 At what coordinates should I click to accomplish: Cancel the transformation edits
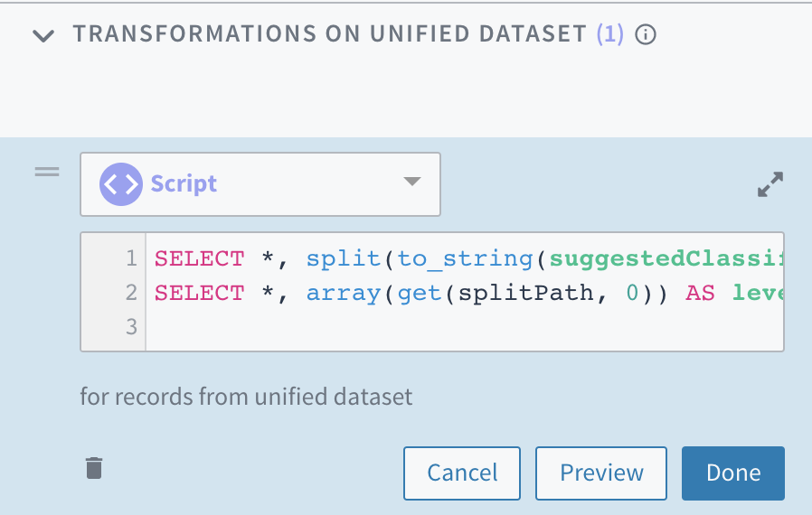click(x=462, y=473)
